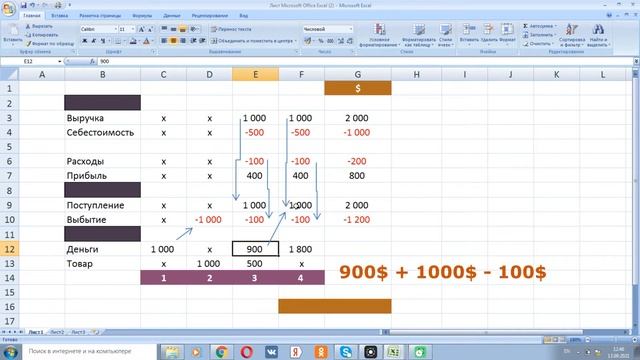Click Insert cells (Вставить) in Cells group
This screenshot has height=360, width=640.
pos(469,35)
